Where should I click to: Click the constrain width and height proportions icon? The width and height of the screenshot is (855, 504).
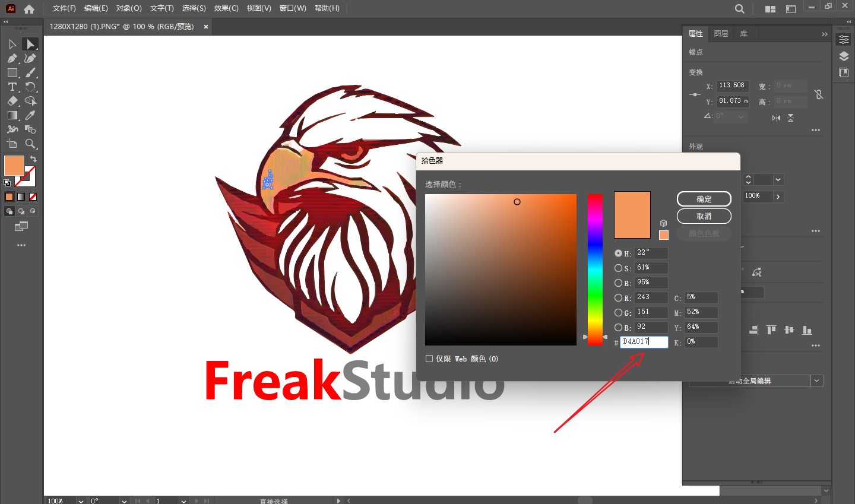(x=819, y=94)
